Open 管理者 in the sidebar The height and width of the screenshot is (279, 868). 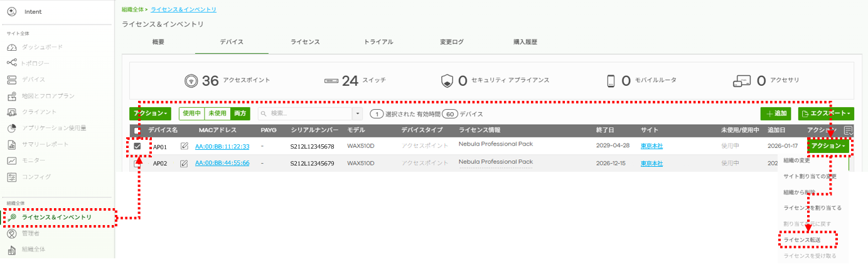click(x=31, y=233)
